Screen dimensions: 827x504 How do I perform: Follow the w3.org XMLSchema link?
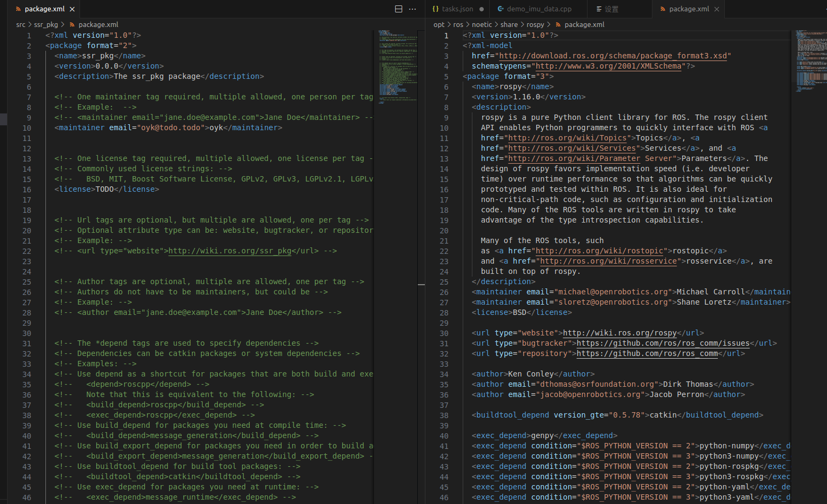click(609, 66)
